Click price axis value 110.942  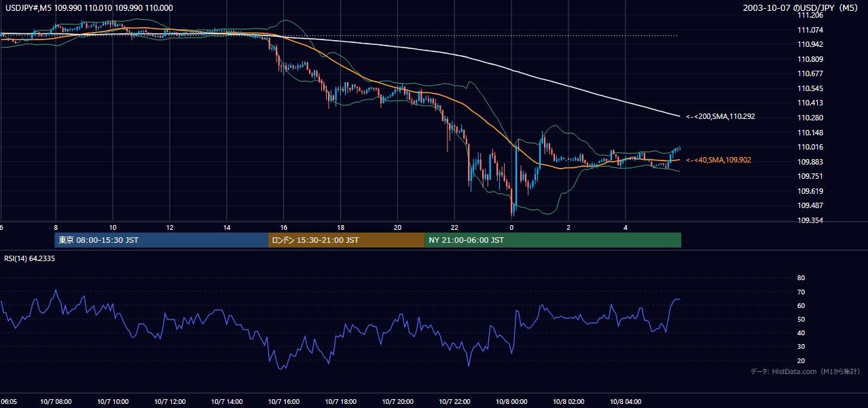click(811, 44)
